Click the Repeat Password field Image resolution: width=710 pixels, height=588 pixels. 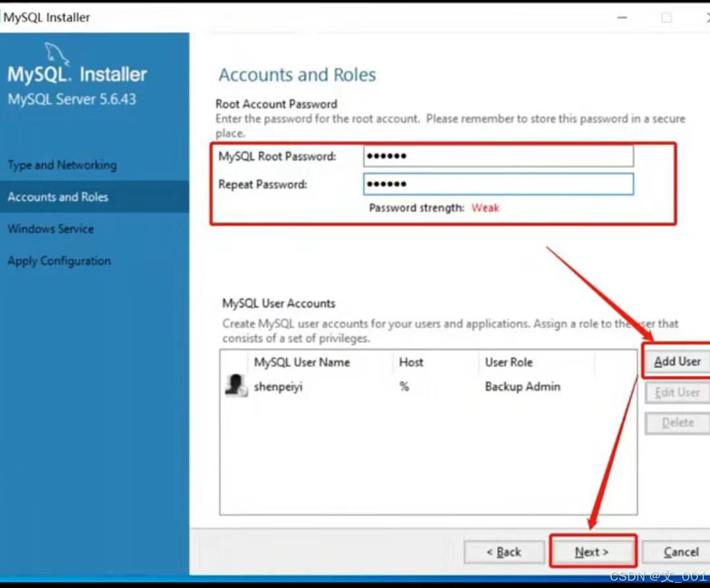click(498, 184)
